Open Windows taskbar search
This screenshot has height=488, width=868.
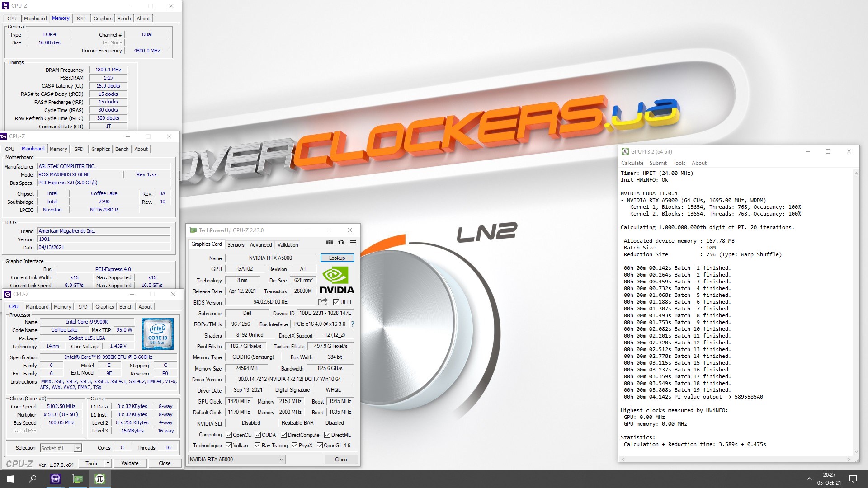point(33,479)
